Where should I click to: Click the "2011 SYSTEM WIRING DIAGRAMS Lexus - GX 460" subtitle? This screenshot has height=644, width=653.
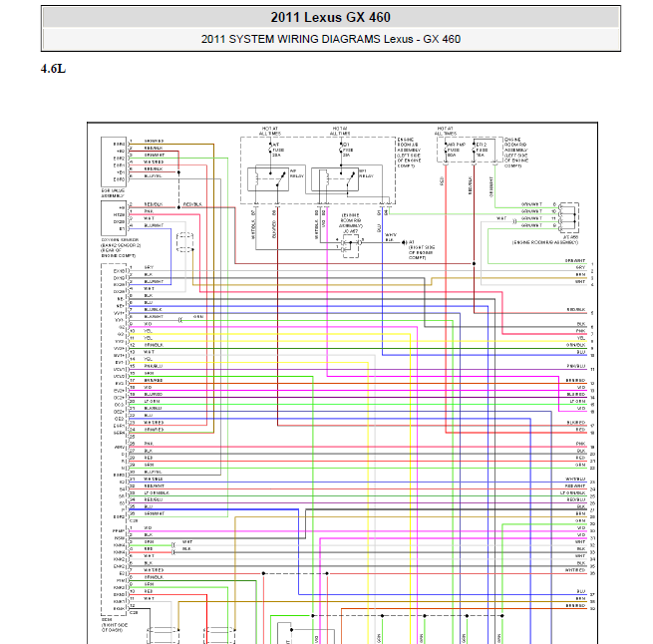tap(331, 39)
